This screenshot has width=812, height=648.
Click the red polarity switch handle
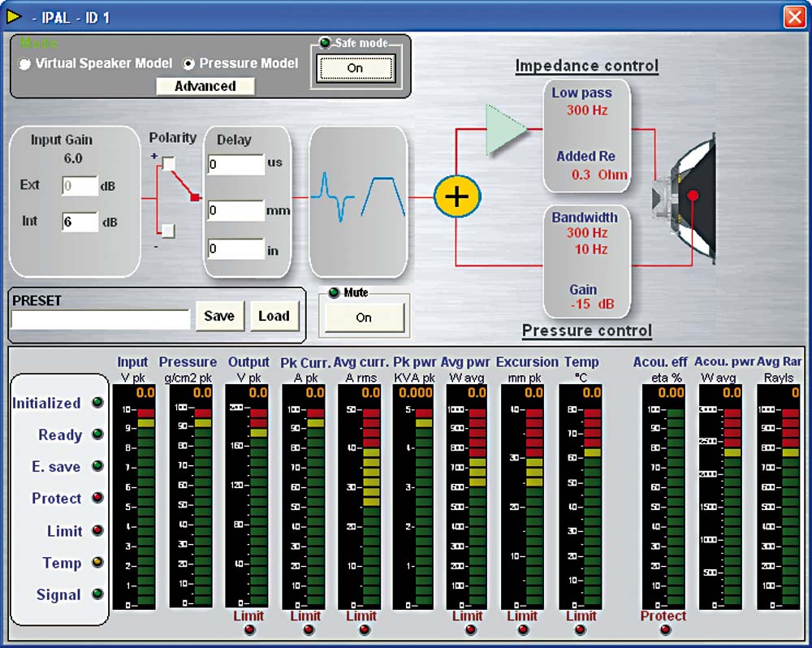click(195, 197)
